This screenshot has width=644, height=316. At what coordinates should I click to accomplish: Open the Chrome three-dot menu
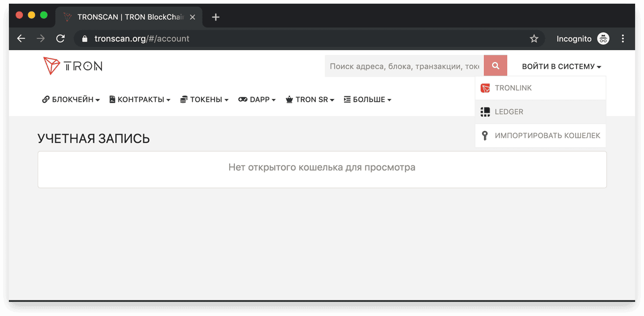[623, 39]
